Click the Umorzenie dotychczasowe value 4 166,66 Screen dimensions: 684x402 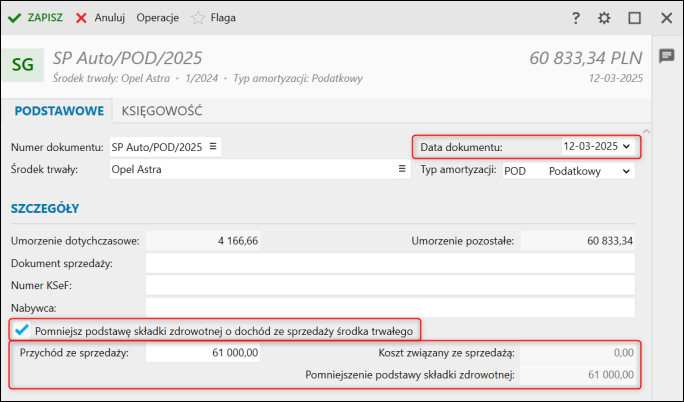pos(203,241)
